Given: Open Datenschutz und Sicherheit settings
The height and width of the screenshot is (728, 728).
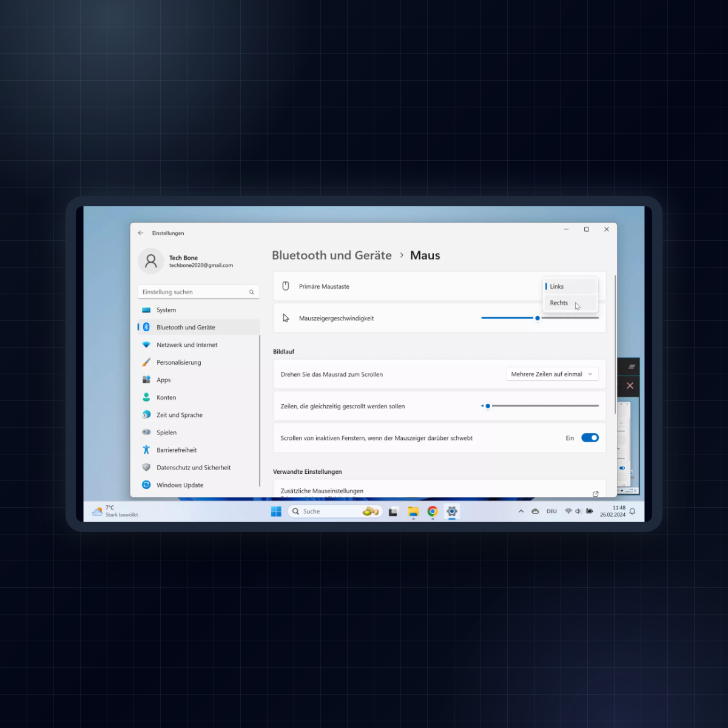Looking at the screenshot, I should tap(198, 468).
